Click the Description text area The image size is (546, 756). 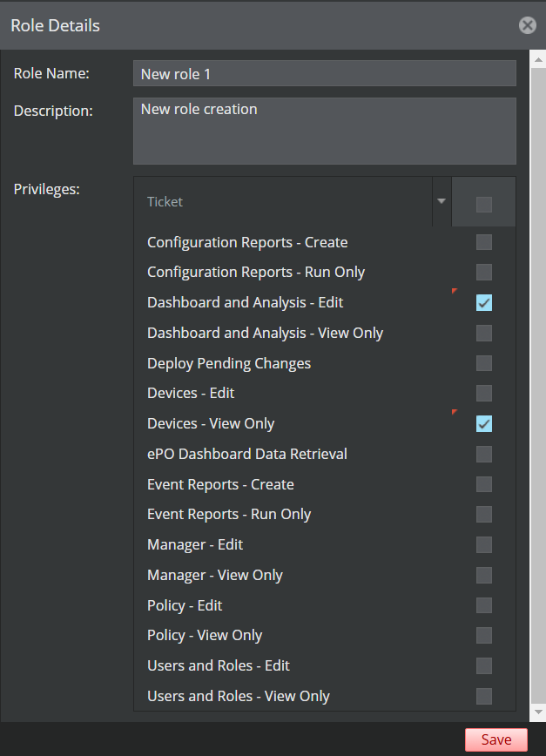pos(324,132)
